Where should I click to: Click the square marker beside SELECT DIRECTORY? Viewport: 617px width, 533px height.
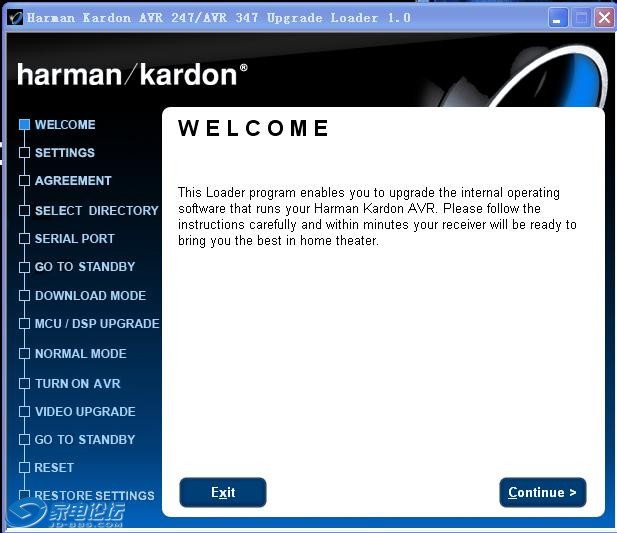coord(24,210)
